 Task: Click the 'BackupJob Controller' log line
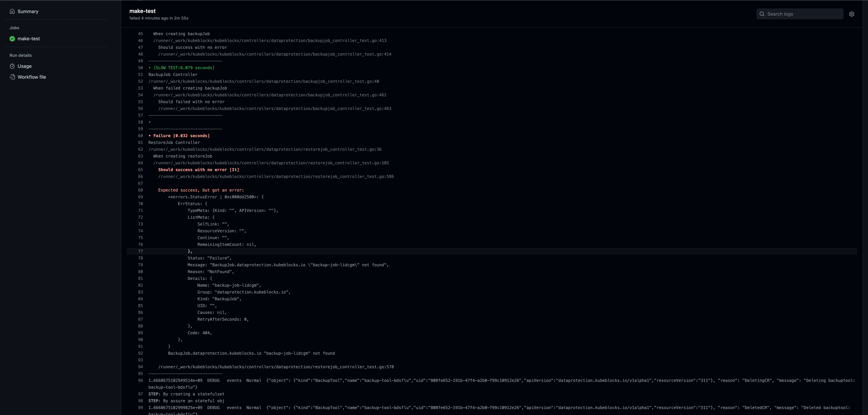click(173, 74)
